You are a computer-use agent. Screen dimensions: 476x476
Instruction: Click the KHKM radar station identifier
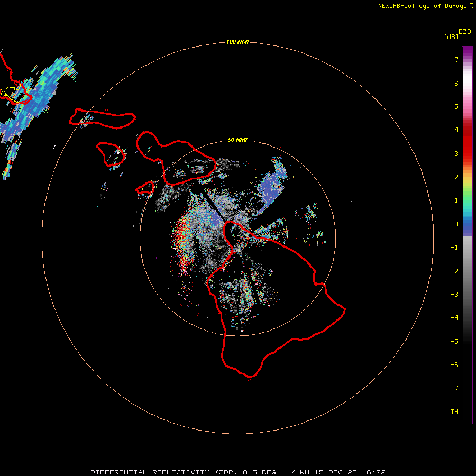click(x=300, y=472)
